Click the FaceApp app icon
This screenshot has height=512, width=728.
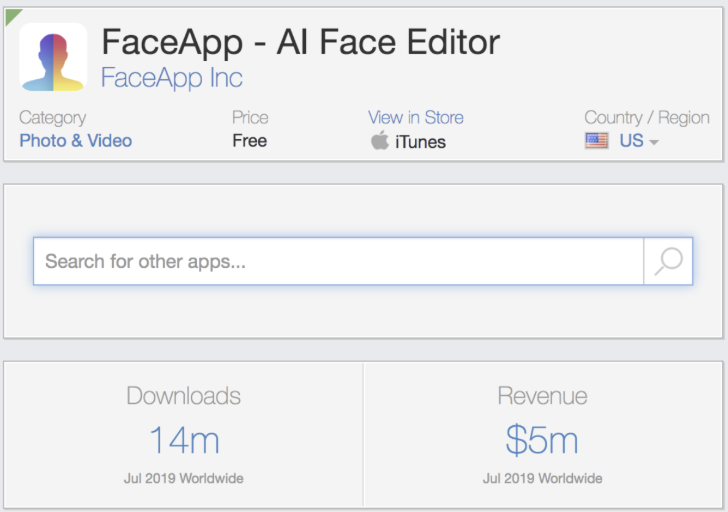click(53, 57)
